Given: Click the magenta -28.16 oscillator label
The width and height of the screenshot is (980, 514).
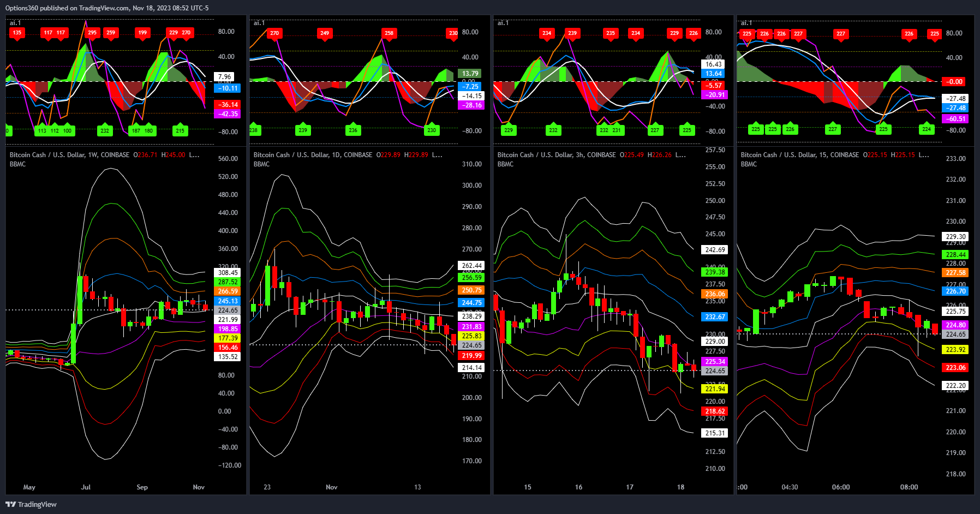Looking at the screenshot, I should click(x=471, y=105).
